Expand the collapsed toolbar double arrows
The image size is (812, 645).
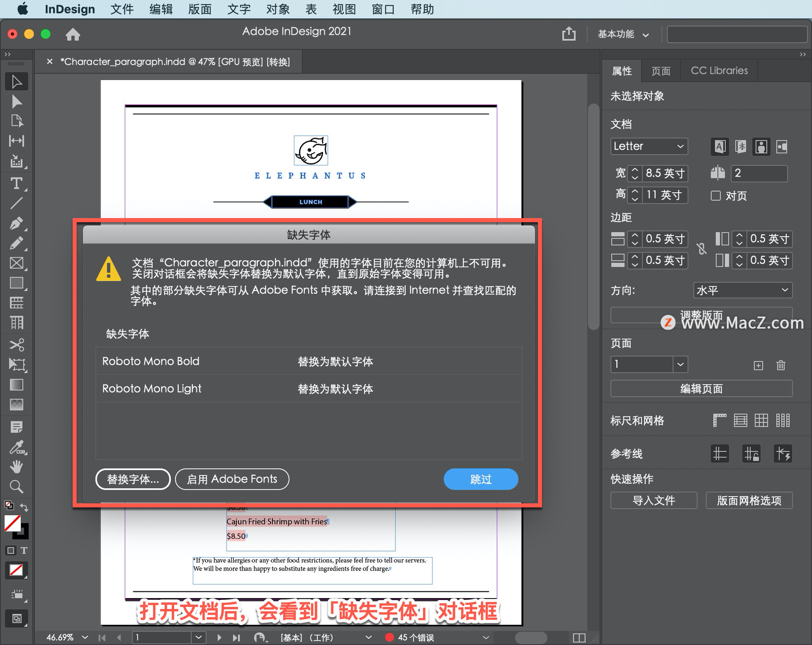[x=7, y=54]
